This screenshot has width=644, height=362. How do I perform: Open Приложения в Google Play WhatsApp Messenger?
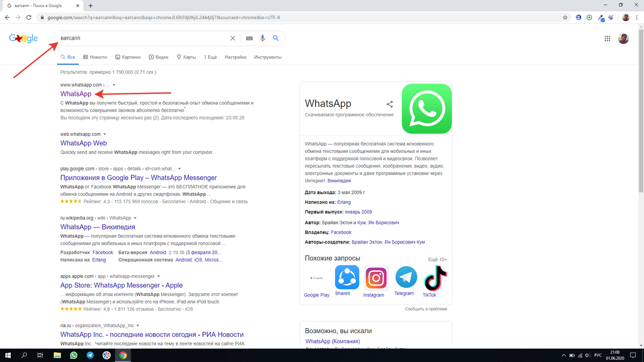tap(138, 178)
